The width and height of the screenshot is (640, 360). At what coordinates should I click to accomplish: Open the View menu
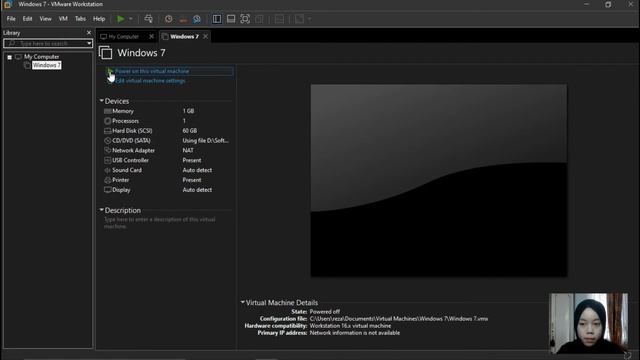click(x=45, y=19)
